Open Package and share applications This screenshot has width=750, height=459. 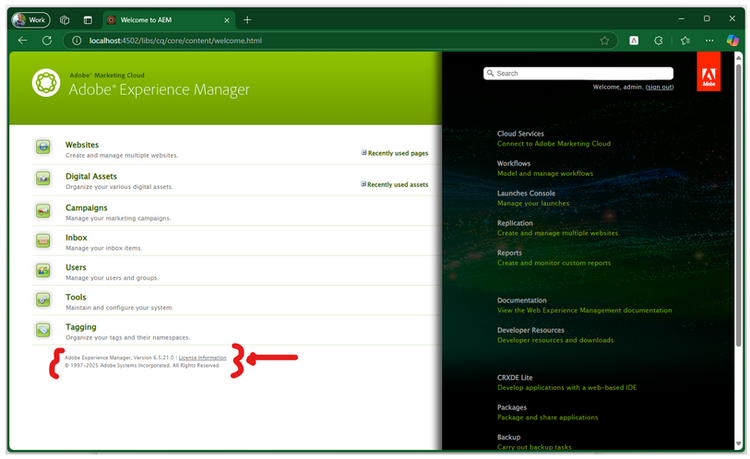pyautogui.click(x=548, y=417)
